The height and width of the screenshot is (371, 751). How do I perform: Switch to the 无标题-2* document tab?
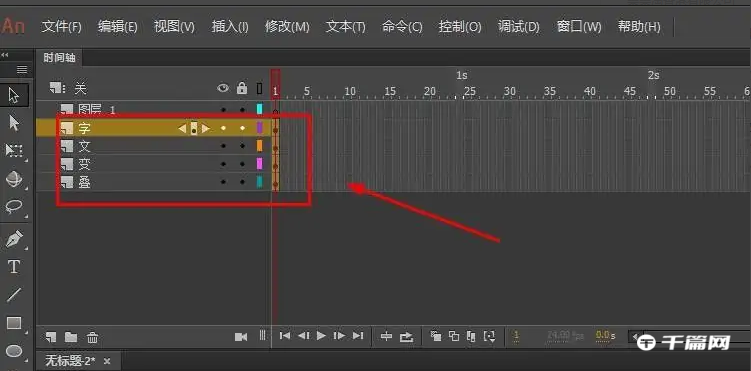pyautogui.click(x=70, y=360)
